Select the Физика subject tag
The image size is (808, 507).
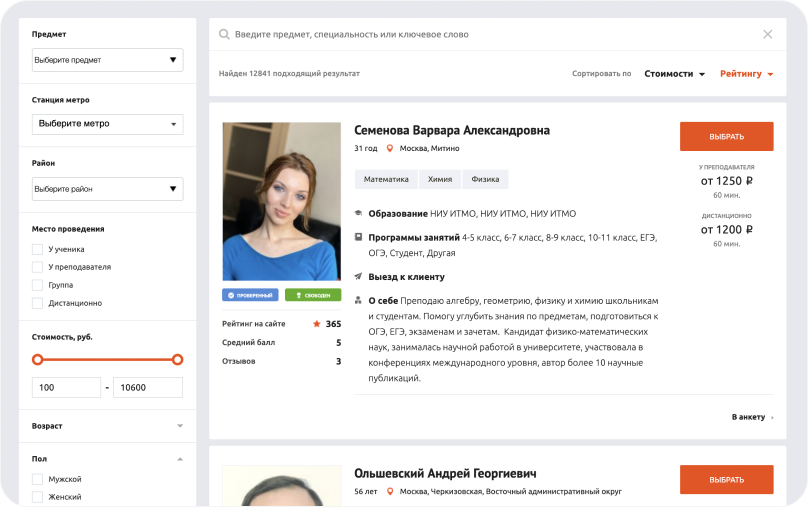tap(485, 179)
